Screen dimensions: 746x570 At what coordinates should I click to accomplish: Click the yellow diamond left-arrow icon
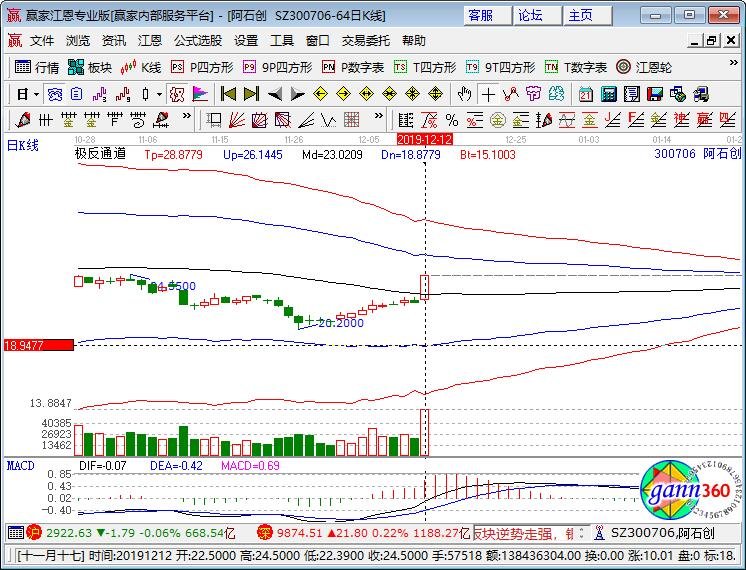click(320, 94)
